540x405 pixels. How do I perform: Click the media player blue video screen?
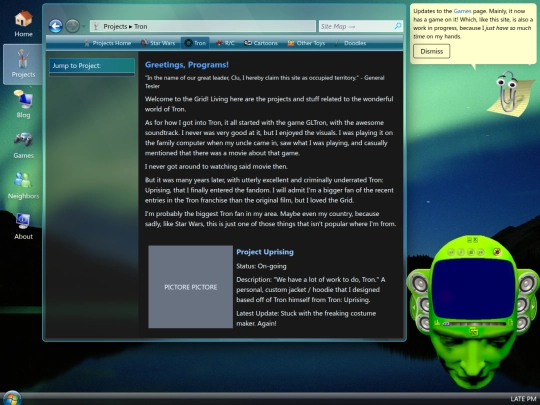474,289
